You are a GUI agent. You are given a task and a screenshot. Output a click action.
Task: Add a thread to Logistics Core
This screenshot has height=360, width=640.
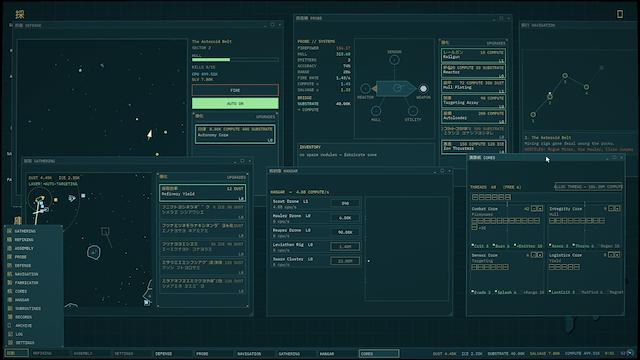coord(618,255)
